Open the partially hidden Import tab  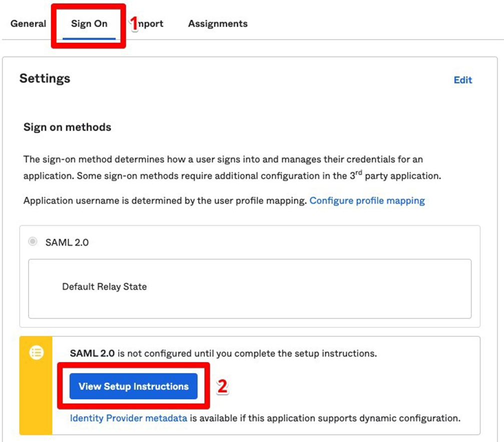click(x=152, y=24)
